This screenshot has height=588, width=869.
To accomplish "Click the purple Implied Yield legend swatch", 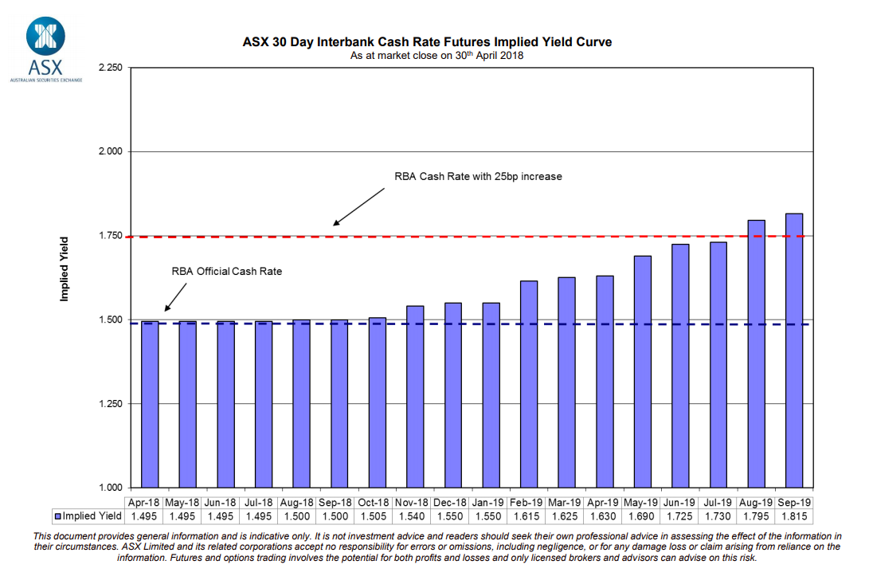I will click(57, 516).
